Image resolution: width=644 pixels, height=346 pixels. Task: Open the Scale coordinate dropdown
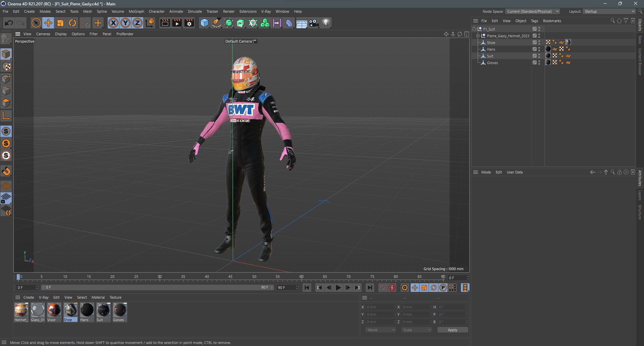(x=417, y=330)
